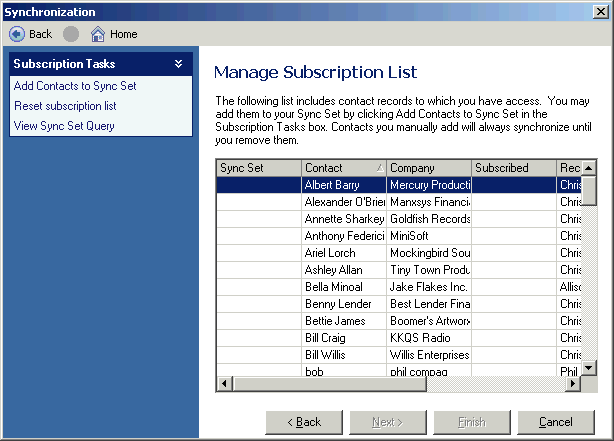
Task: Open View Sync Set Query link
Action: pyautogui.click(x=64, y=126)
